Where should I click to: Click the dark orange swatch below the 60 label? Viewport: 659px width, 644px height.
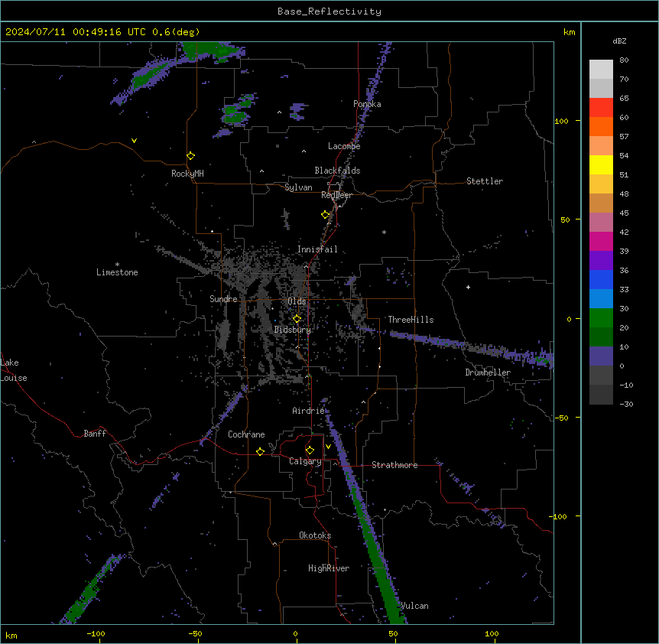[601, 126]
